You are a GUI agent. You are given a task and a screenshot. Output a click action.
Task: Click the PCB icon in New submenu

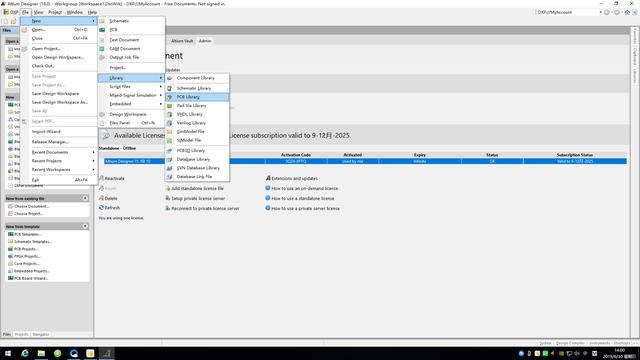(x=102, y=30)
